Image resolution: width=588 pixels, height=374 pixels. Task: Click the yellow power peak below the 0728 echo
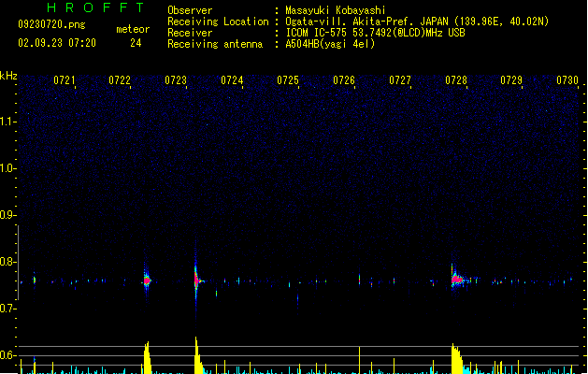click(457, 359)
